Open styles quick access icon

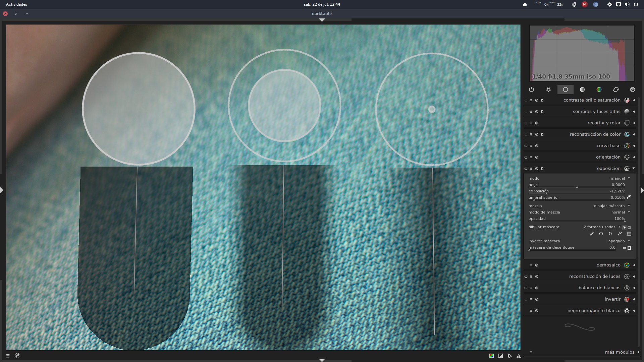click(17, 356)
